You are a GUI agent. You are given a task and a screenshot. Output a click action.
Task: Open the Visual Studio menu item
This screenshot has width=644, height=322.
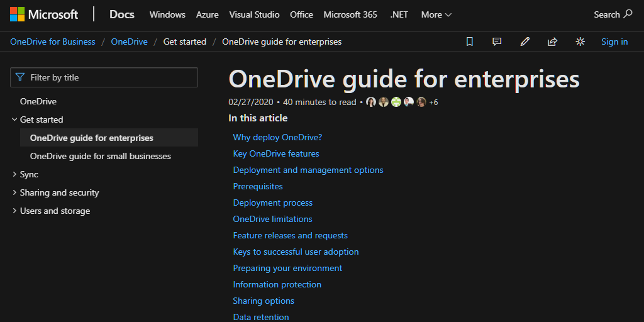(254, 15)
